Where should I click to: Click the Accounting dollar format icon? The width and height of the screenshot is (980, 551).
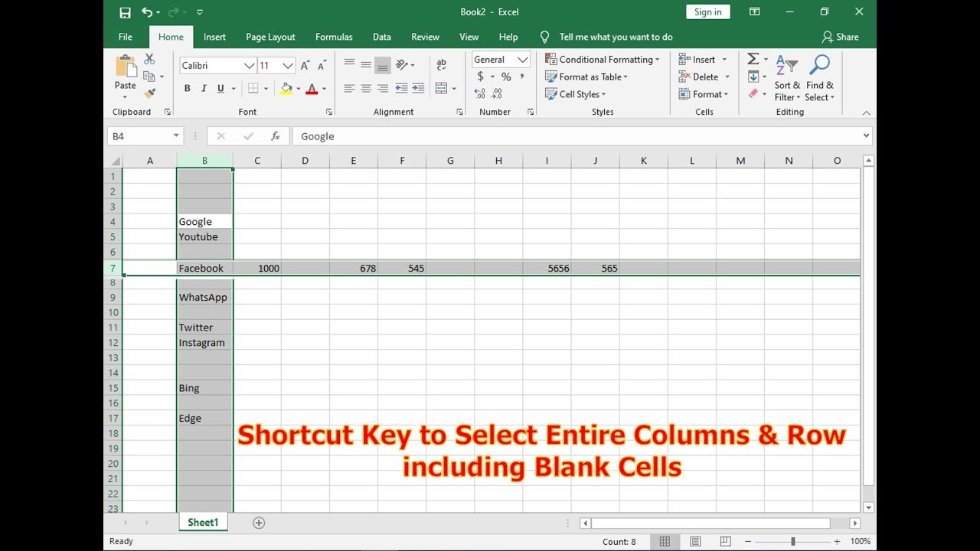480,77
